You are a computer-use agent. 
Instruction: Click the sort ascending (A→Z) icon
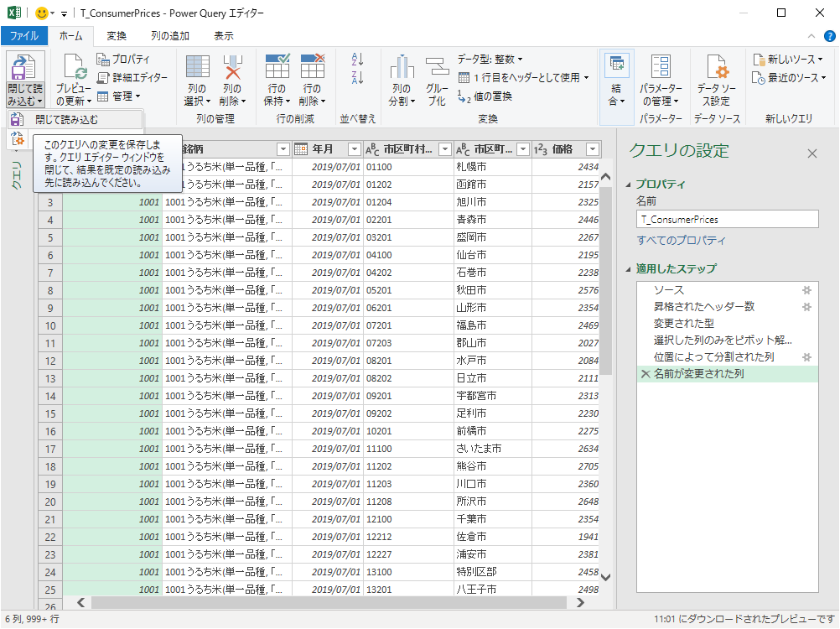pyautogui.click(x=358, y=60)
